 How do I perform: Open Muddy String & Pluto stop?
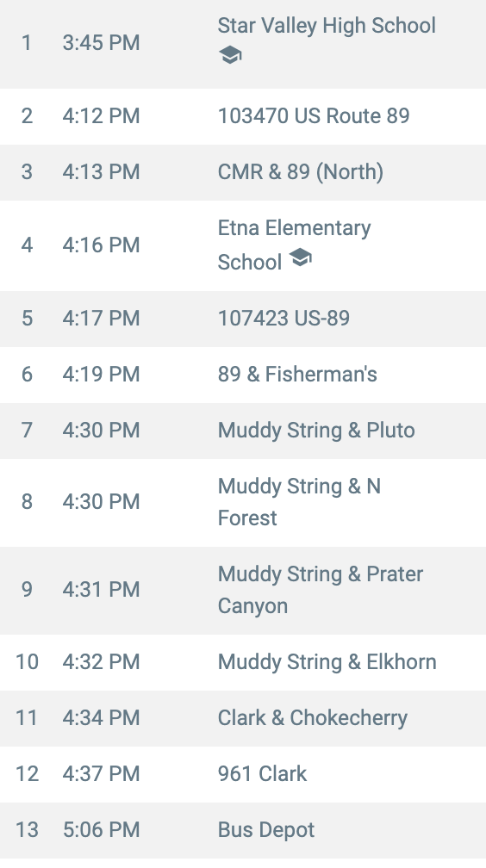(x=316, y=431)
